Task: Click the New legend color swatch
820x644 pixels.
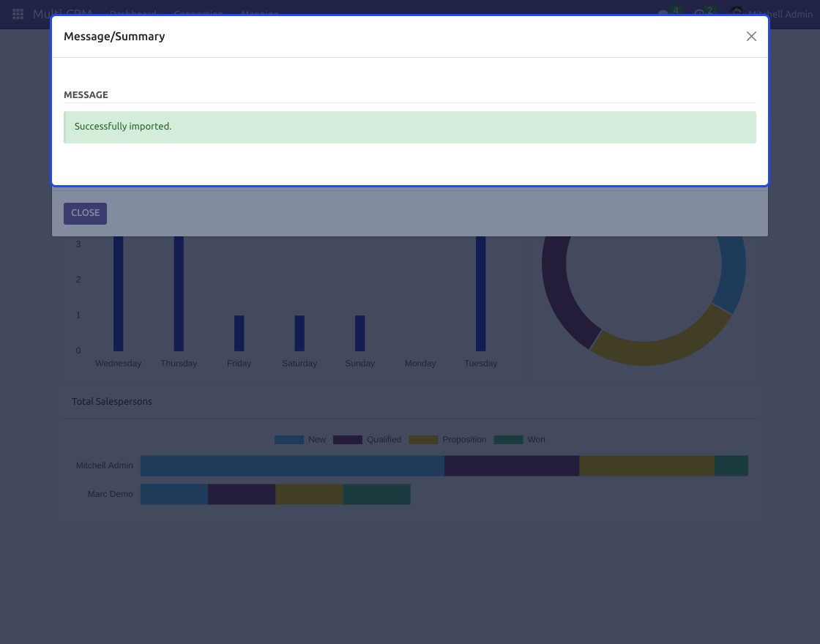Action: (288, 440)
